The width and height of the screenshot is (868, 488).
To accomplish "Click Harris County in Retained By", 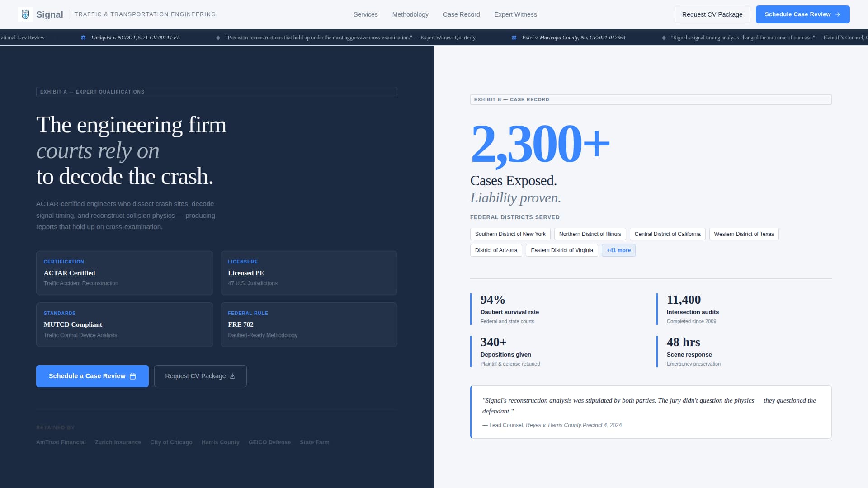I will (221, 442).
